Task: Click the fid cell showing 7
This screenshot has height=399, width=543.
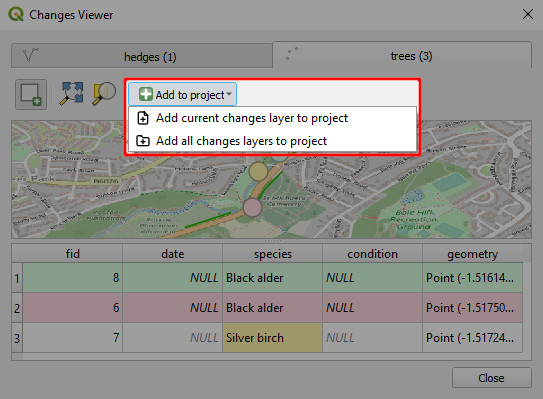Action: pyautogui.click(x=73, y=338)
